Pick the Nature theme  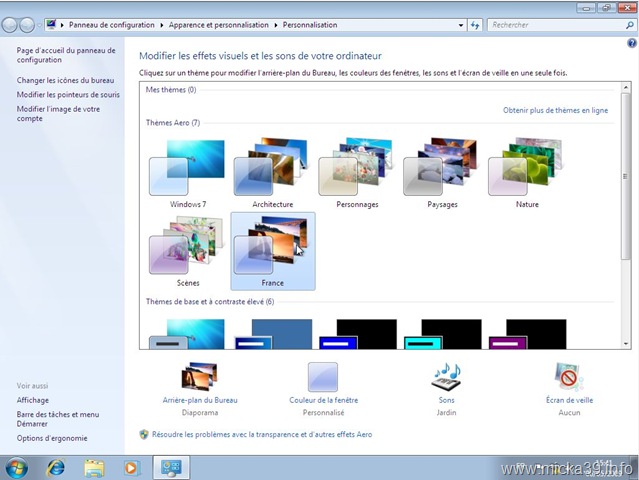(x=527, y=173)
